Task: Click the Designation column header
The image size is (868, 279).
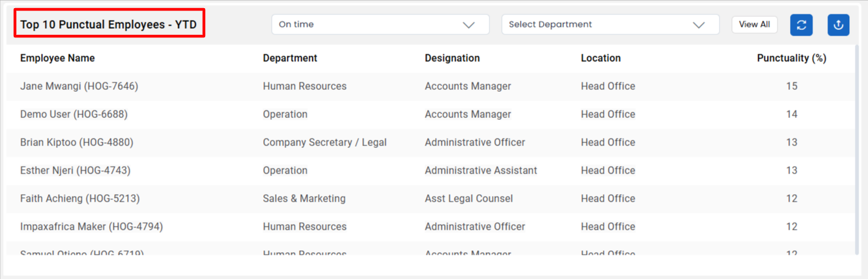Action: click(x=452, y=58)
